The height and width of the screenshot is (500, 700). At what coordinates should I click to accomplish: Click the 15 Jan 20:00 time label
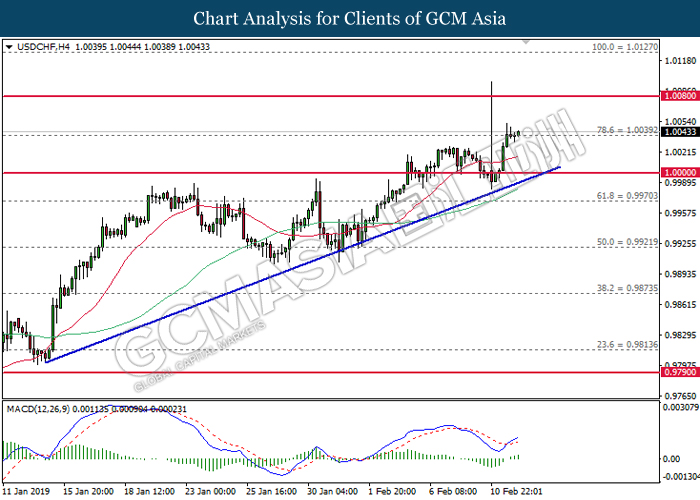88,491
